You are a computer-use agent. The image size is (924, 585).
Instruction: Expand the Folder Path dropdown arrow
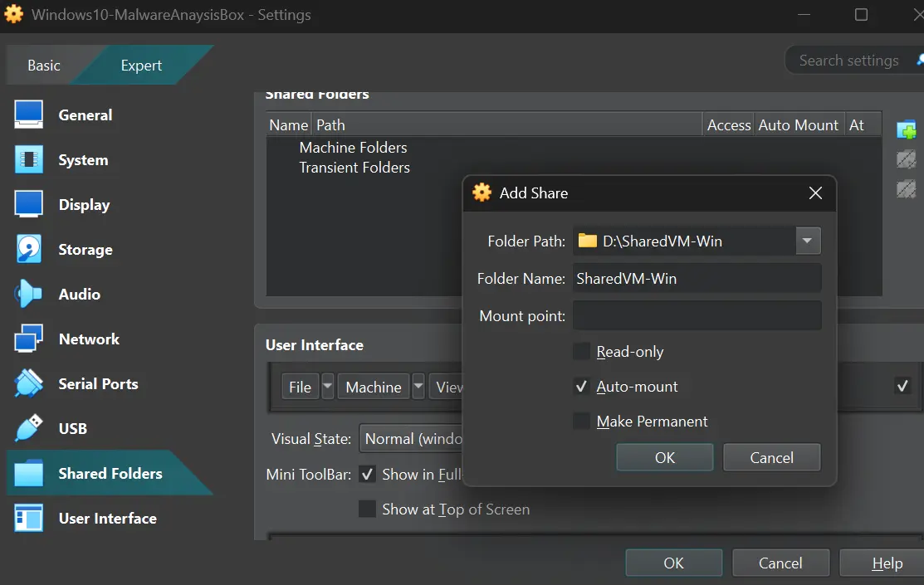(808, 241)
